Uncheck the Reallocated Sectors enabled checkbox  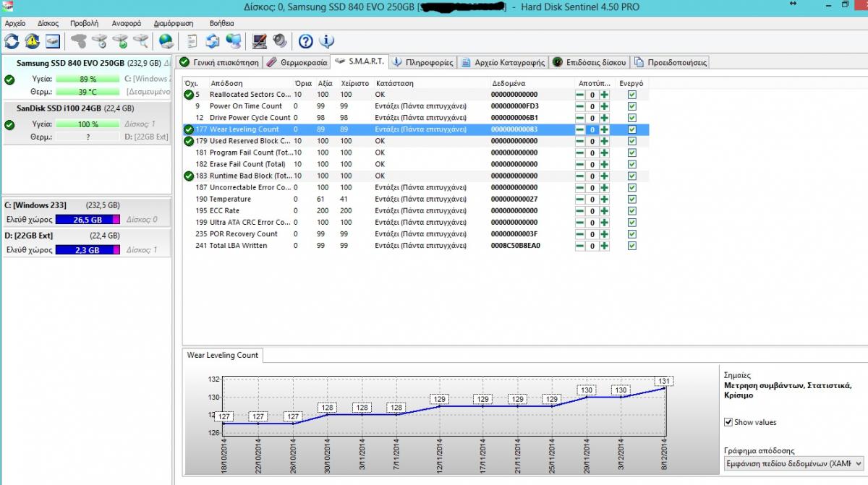pyautogui.click(x=632, y=95)
